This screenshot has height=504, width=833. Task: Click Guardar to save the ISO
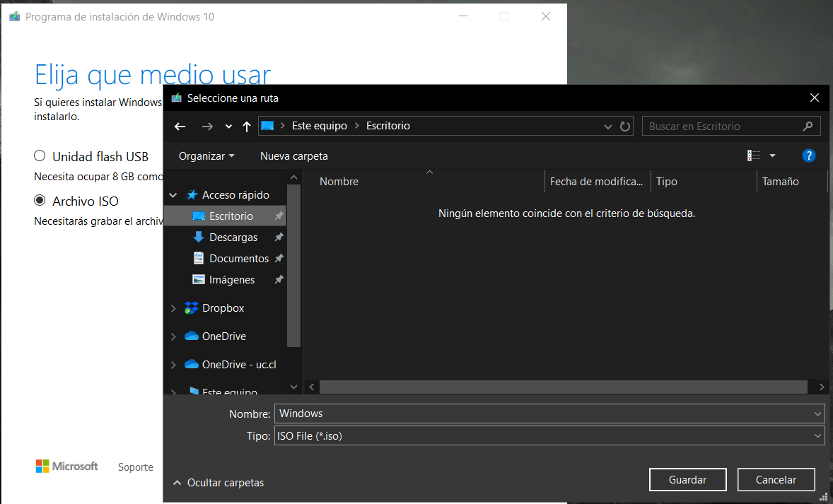(x=687, y=480)
